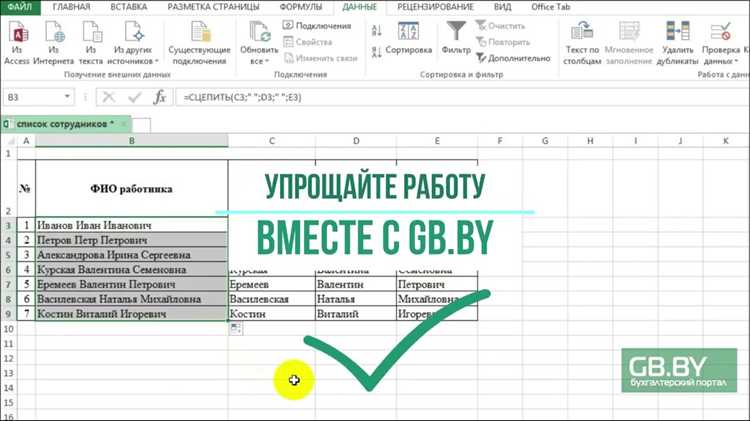Click Повторить filter button
750x421 pixels.
[x=503, y=42]
